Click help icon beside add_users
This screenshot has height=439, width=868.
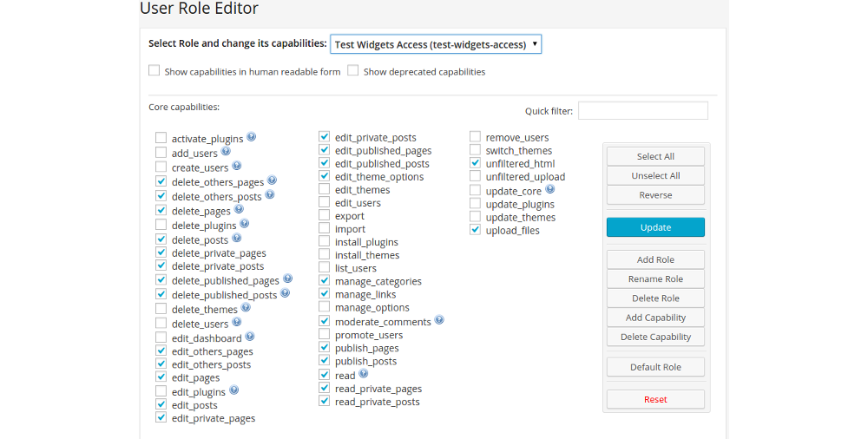[x=226, y=152]
